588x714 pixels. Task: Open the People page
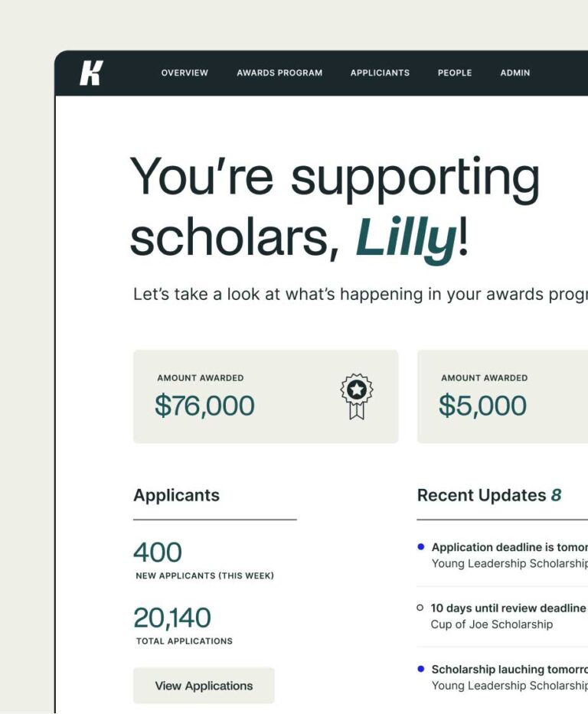pos(454,73)
